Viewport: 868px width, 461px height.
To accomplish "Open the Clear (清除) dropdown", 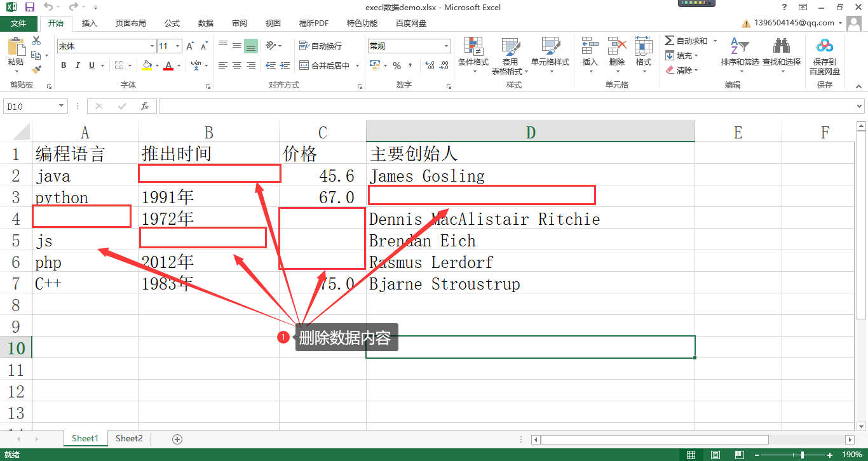I will 682,70.
